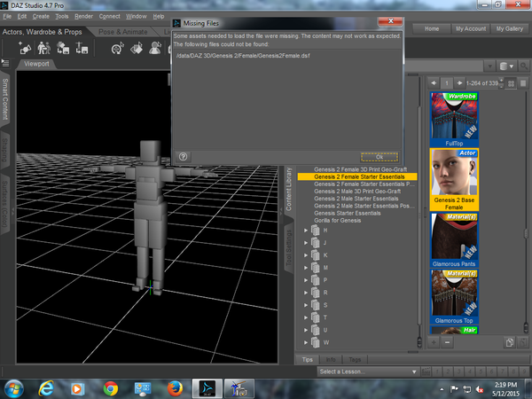The height and width of the screenshot is (399, 532).
Task: Click the new scene figure icon
Action: 25,48
